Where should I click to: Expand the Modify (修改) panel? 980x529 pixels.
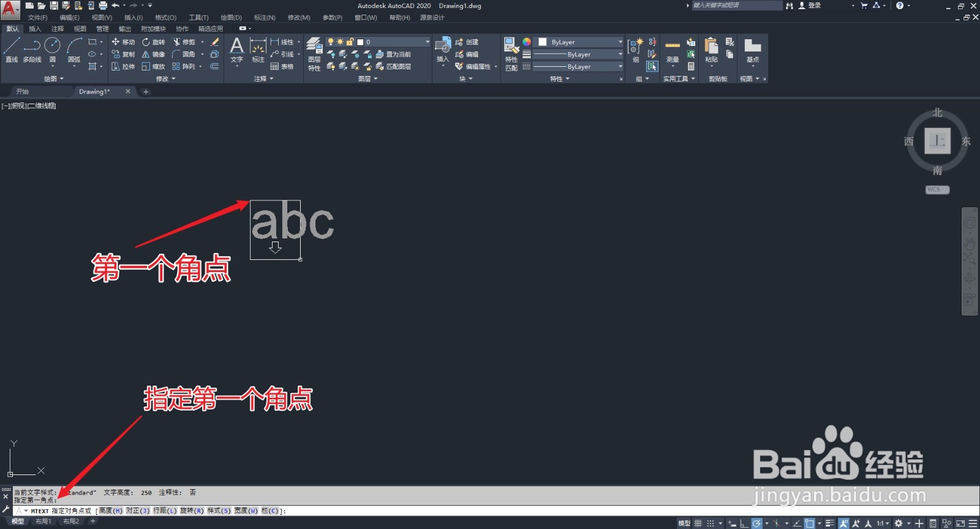pyautogui.click(x=165, y=78)
